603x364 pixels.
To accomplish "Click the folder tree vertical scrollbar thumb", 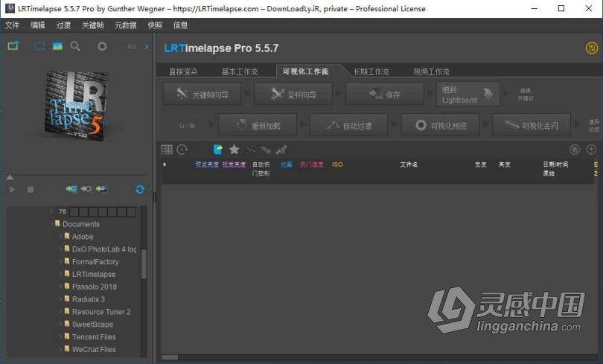I will [x=144, y=264].
